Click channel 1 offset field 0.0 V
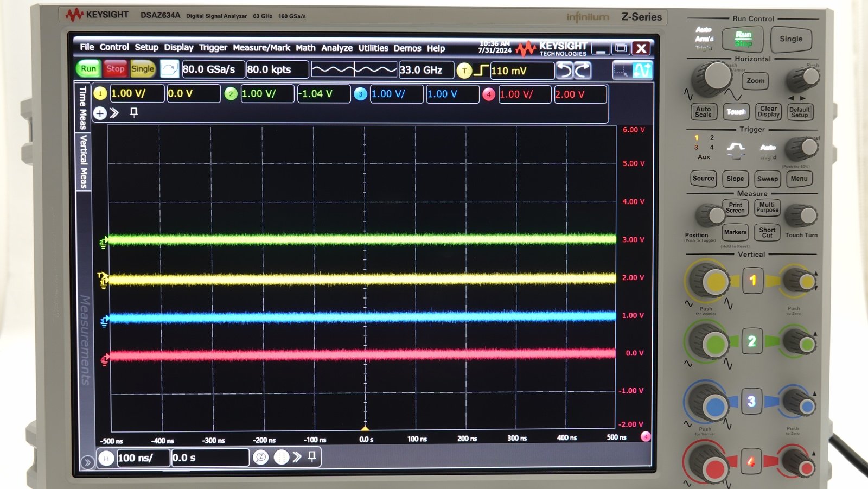This screenshot has width=868, height=489. pyautogui.click(x=193, y=93)
